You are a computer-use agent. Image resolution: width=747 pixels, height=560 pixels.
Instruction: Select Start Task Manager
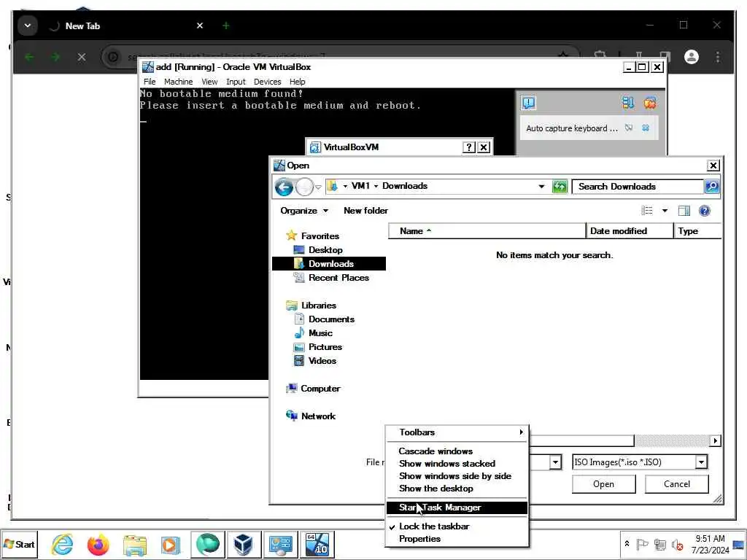point(457,507)
